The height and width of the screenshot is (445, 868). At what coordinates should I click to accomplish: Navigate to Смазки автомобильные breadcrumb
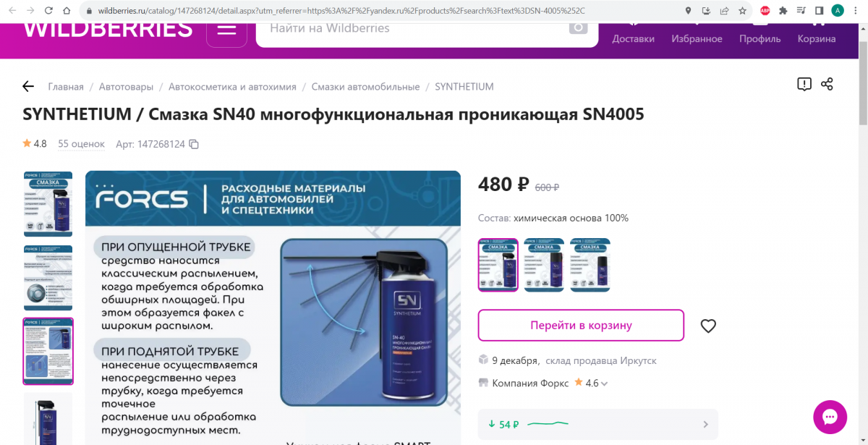point(365,87)
